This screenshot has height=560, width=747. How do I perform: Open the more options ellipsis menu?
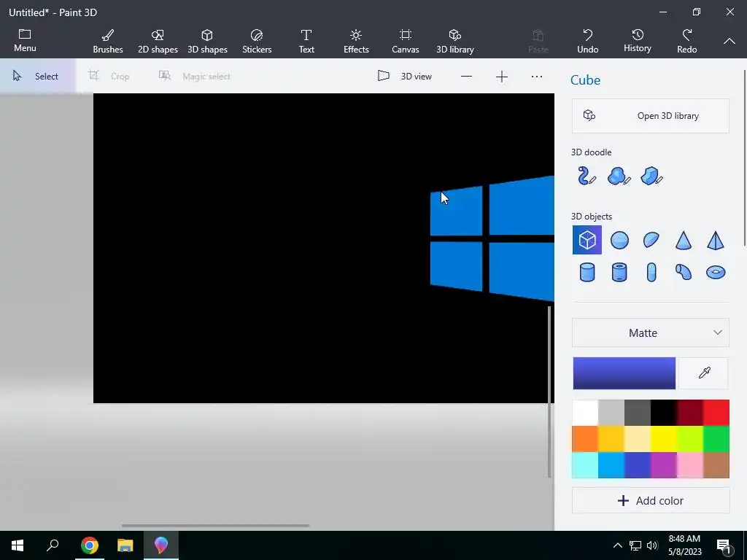coord(537,76)
